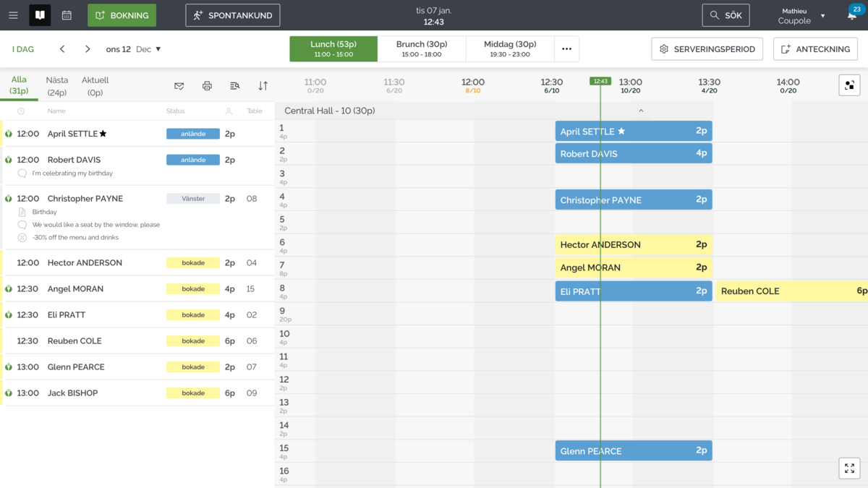Image resolution: width=868 pixels, height=488 pixels.
Task: Toggle the floor plan view icon
Action: [849, 85]
